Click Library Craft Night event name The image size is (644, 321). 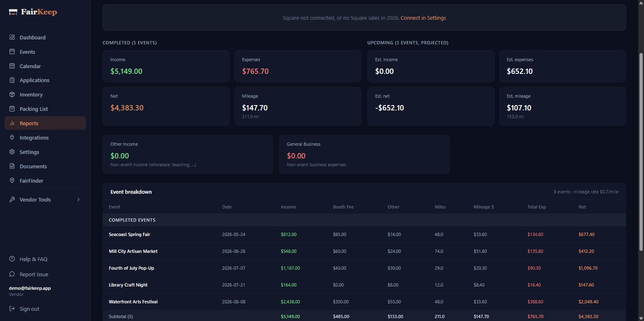coord(128,285)
